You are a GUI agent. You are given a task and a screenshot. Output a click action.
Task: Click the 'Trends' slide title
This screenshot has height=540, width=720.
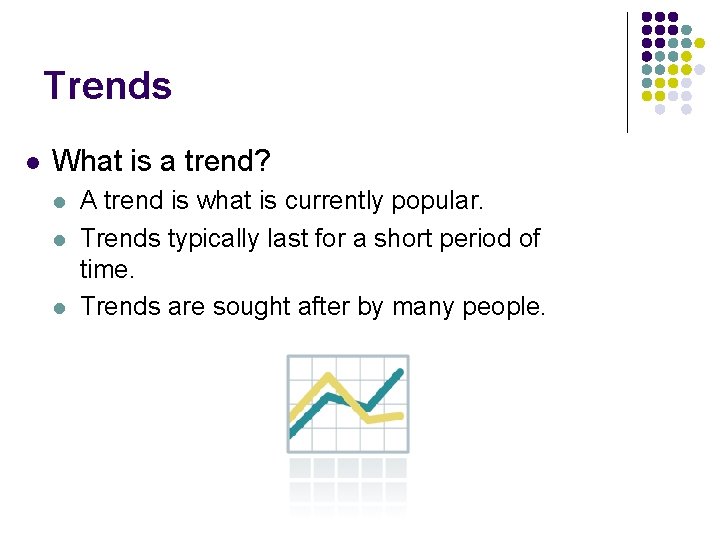coord(107,85)
